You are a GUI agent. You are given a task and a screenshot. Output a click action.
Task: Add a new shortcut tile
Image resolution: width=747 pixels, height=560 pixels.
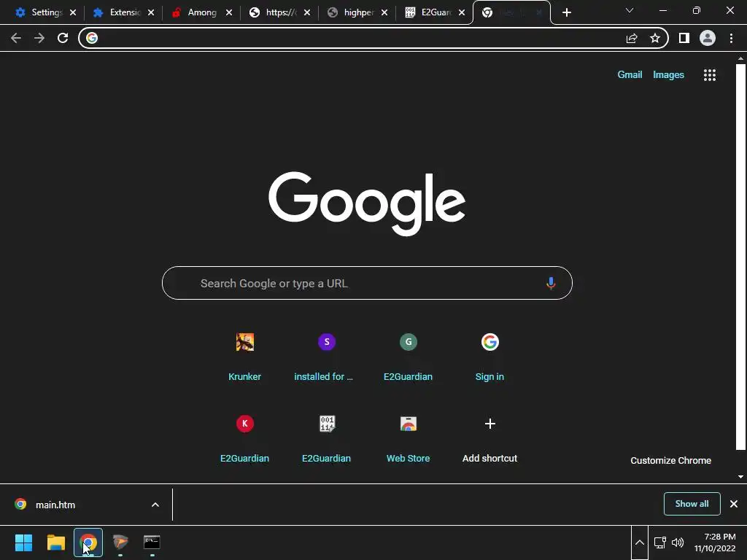click(x=489, y=439)
